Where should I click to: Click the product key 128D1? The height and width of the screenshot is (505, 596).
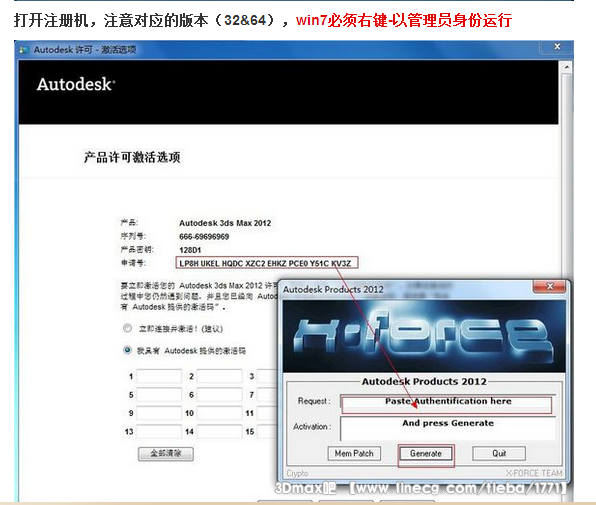point(190,250)
